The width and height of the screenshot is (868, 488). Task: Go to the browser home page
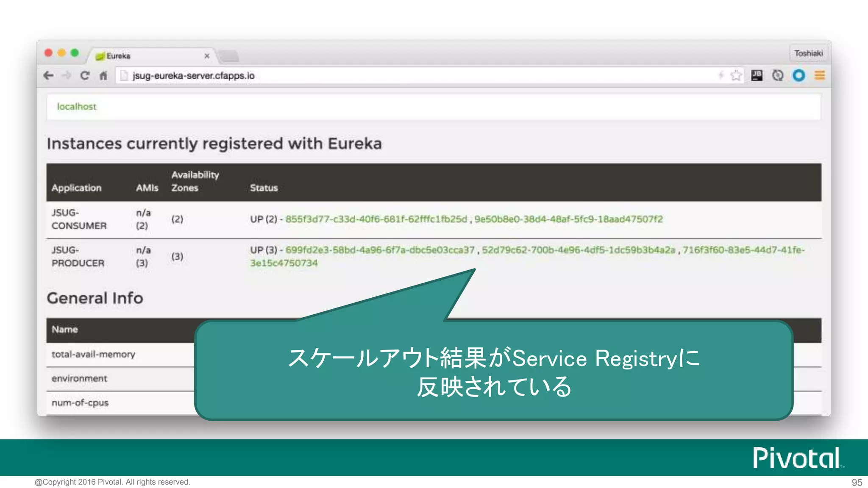tap(103, 76)
